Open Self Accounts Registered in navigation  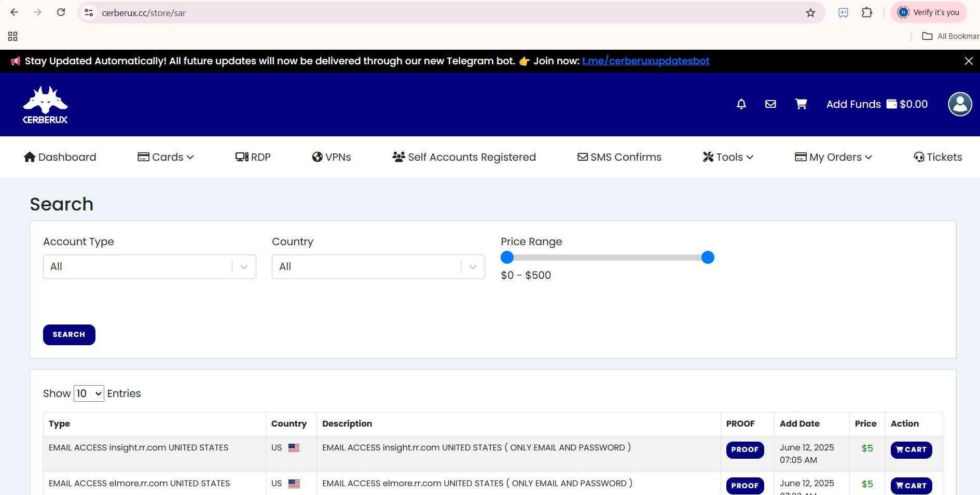[x=464, y=157]
